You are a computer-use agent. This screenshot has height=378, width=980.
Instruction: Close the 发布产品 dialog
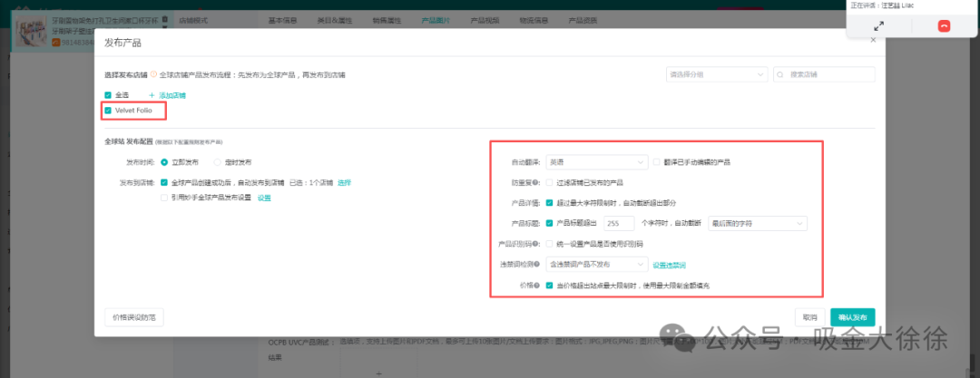click(873, 40)
